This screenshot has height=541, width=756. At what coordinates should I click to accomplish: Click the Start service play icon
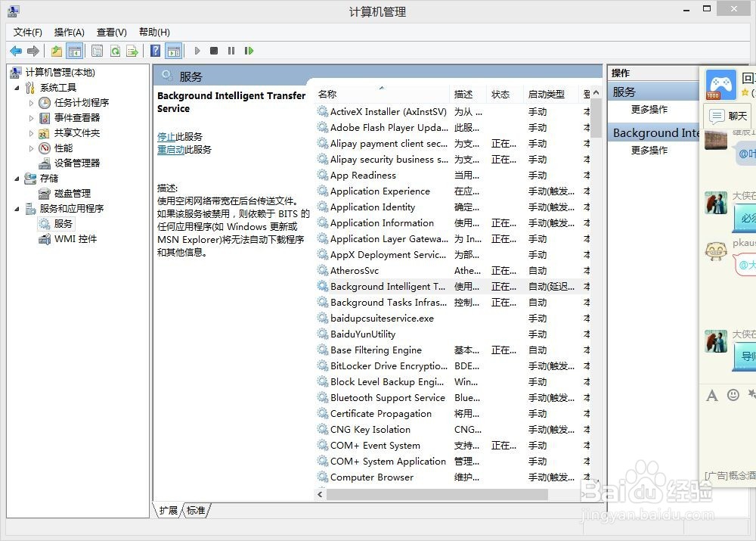197,51
